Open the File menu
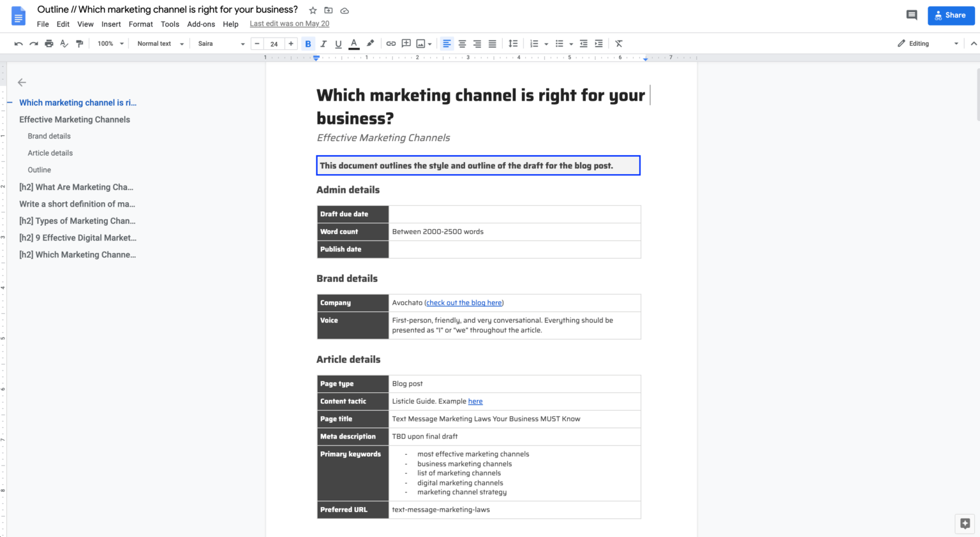Viewport: 980px width, 537px height. [x=43, y=24]
